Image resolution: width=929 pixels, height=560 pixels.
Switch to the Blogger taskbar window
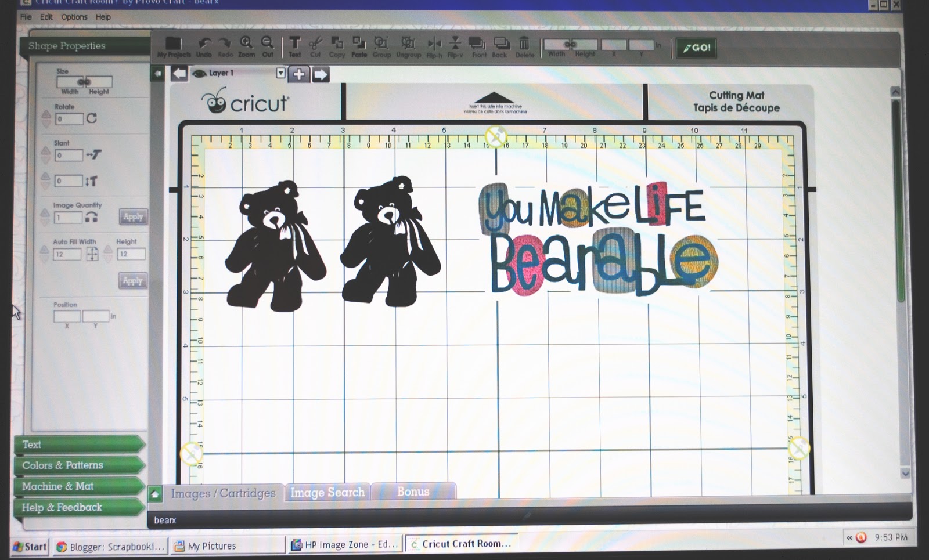tap(111, 546)
